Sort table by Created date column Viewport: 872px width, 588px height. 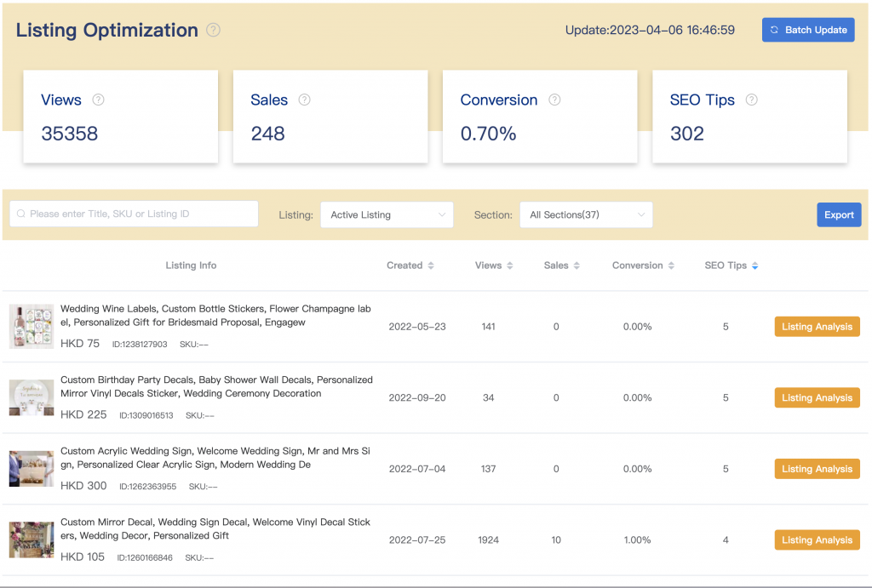pos(410,265)
